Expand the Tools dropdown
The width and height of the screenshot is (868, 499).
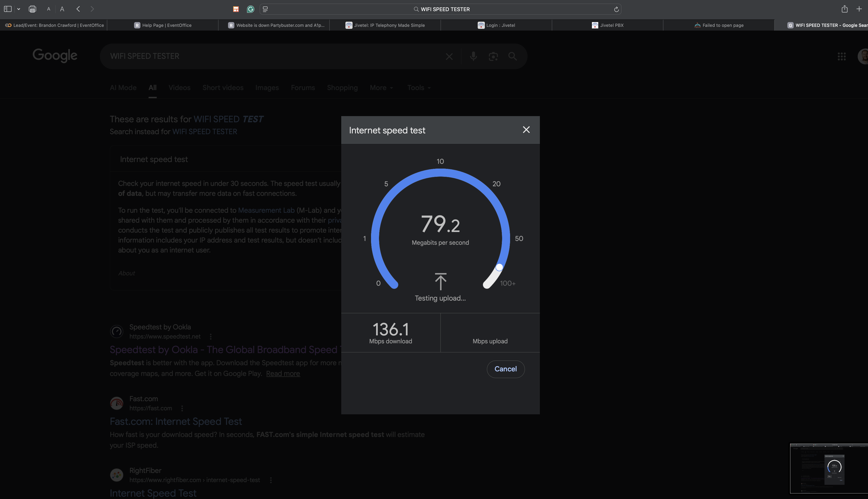[x=419, y=88]
